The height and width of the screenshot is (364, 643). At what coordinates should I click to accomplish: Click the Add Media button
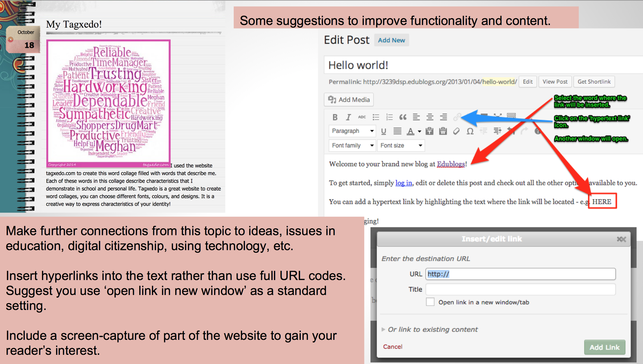point(349,100)
